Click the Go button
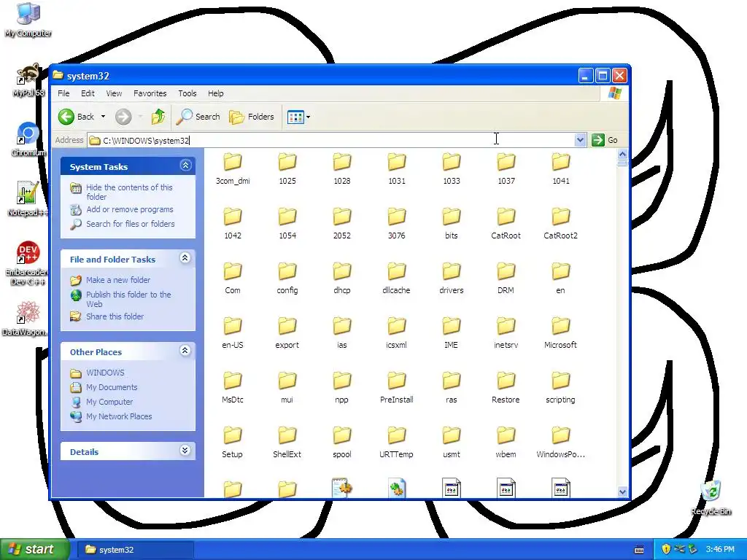 (x=605, y=140)
